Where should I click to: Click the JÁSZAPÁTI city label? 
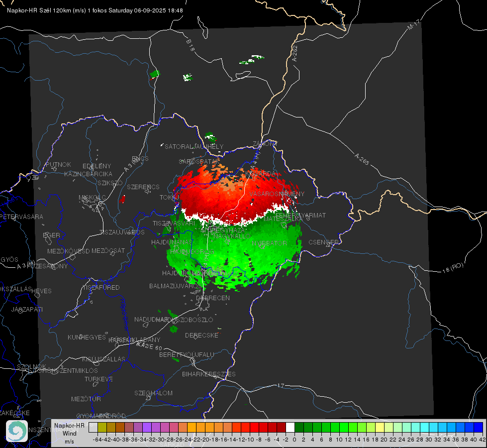tap(27, 309)
